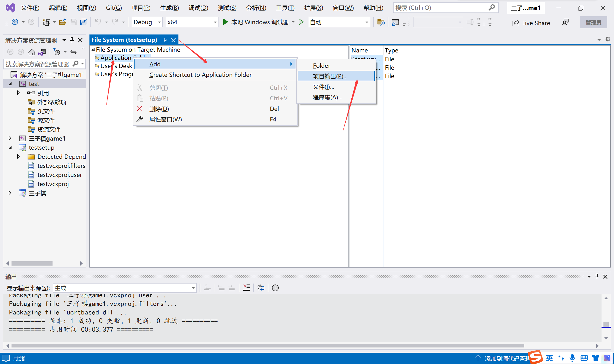Click the clock timestamp icon in the Output toolbar

pos(275,288)
